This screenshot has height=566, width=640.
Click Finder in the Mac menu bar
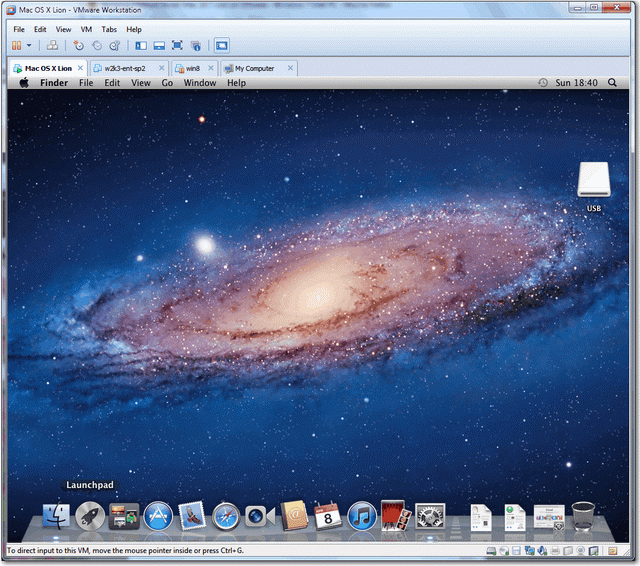(x=54, y=83)
